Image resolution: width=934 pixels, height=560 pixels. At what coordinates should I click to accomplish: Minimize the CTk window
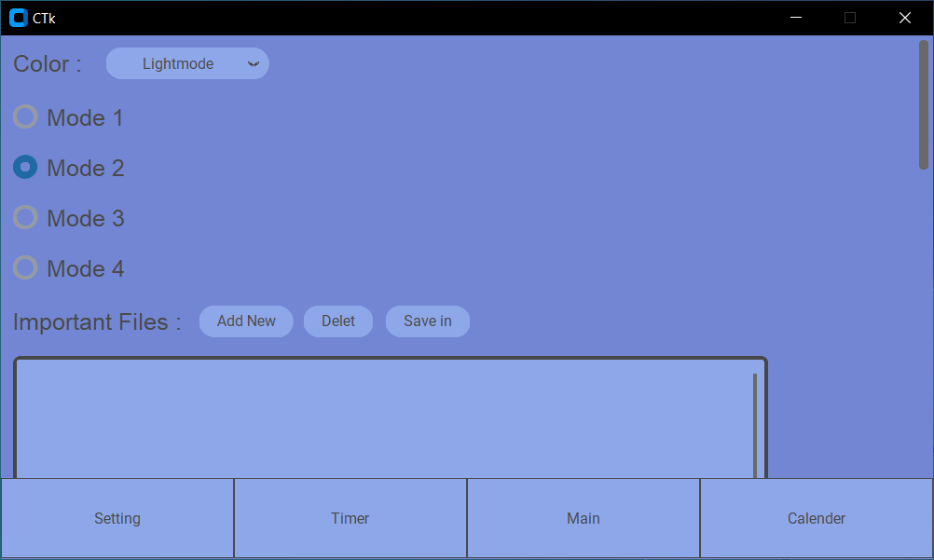[x=796, y=18]
